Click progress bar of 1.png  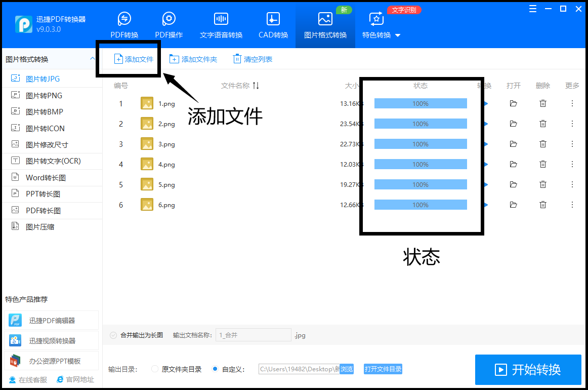(421, 103)
